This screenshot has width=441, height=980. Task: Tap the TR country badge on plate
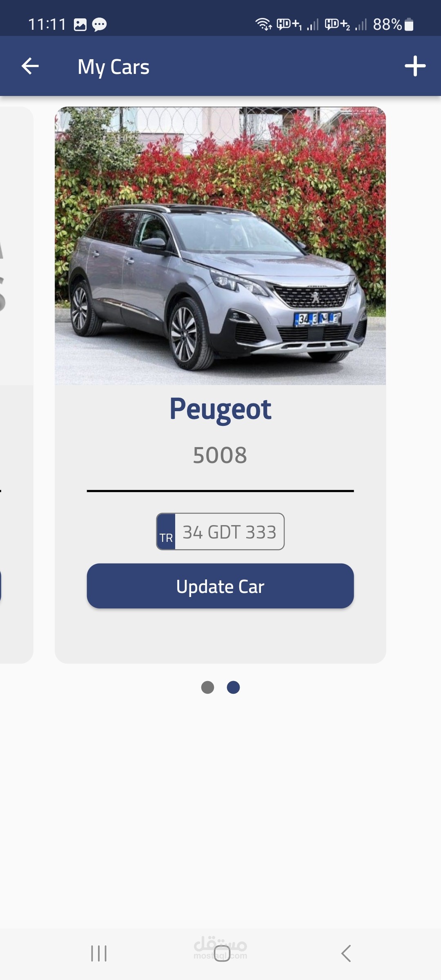166,532
